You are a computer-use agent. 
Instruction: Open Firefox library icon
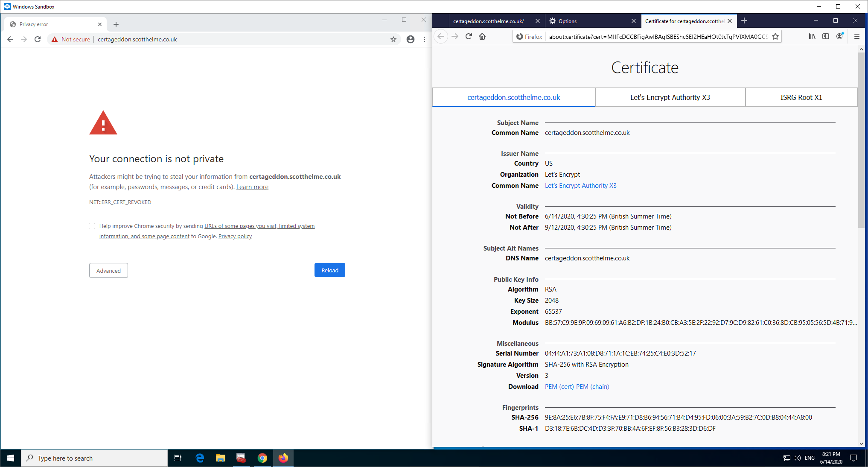pyautogui.click(x=812, y=37)
